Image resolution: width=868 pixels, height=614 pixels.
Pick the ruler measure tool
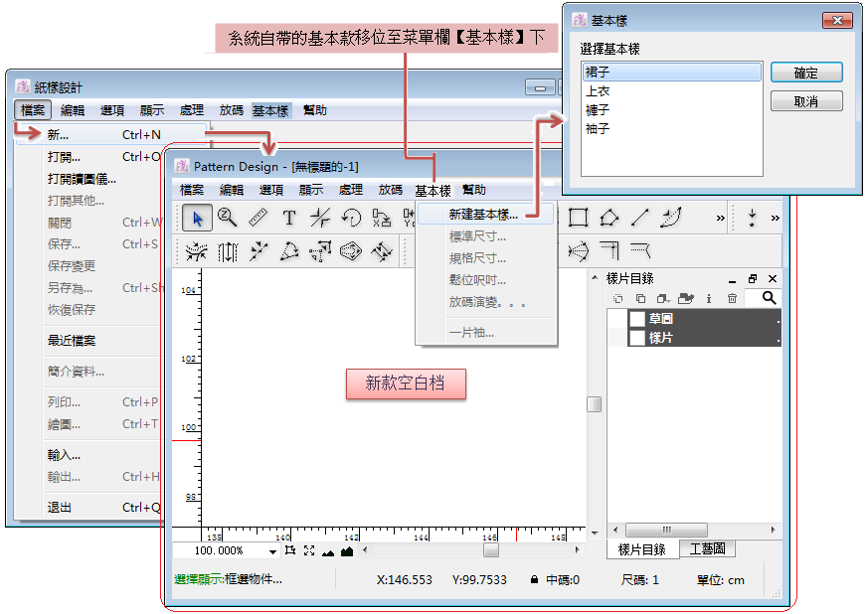(x=259, y=218)
